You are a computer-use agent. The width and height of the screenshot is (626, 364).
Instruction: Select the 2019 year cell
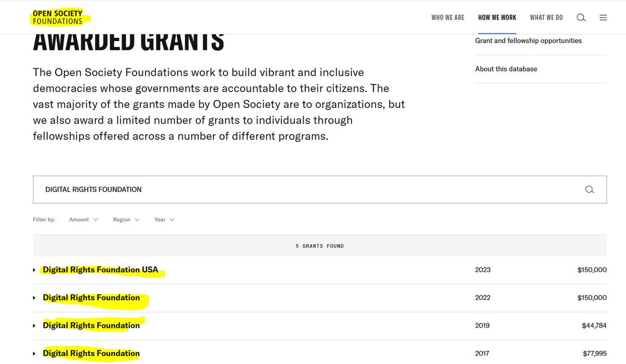(483, 325)
